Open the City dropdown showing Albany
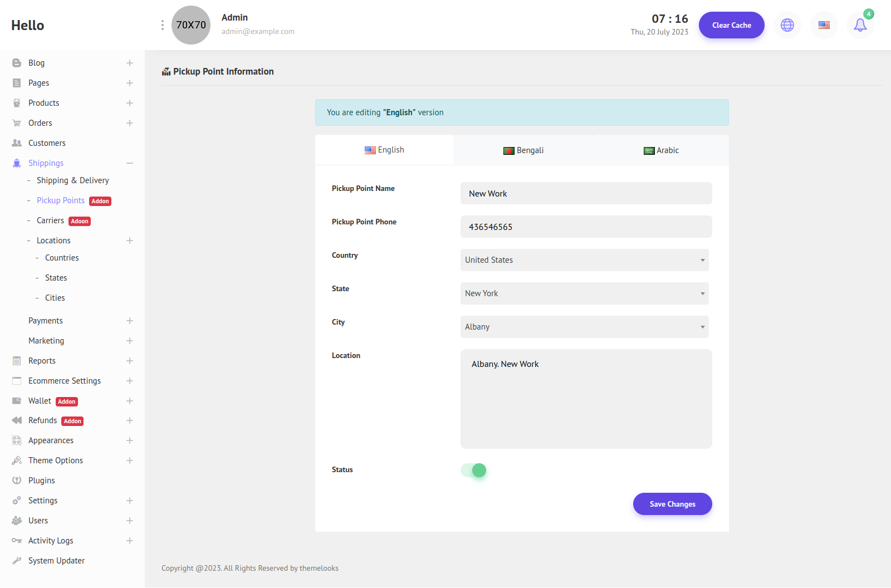Screen dimensions: 891x588 click(x=584, y=327)
